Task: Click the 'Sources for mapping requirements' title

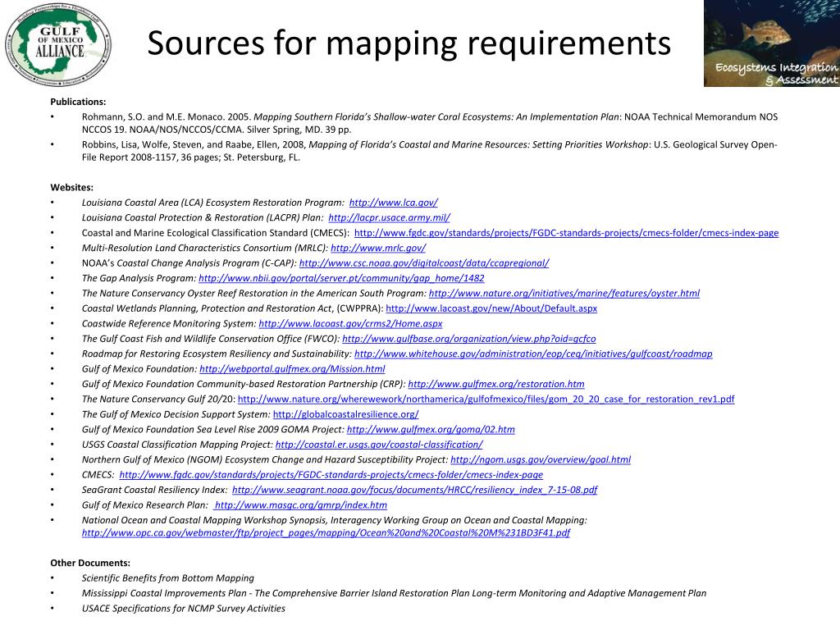Action: [x=409, y=43]
